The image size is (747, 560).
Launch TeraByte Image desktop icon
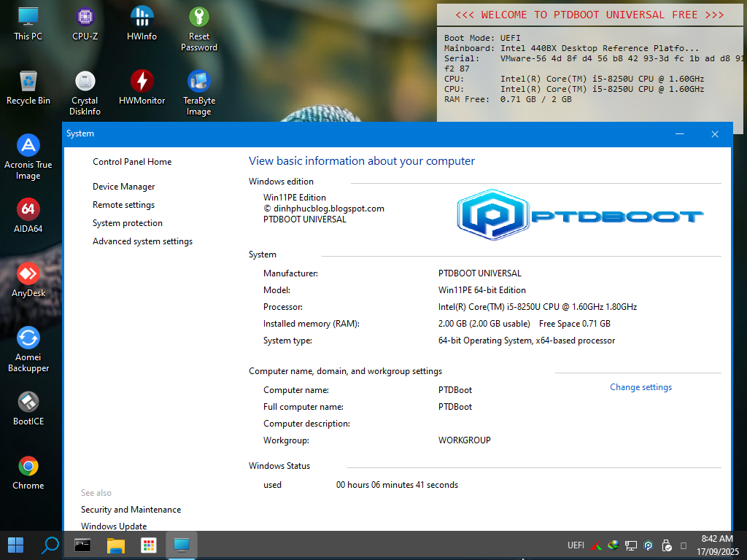198,82
